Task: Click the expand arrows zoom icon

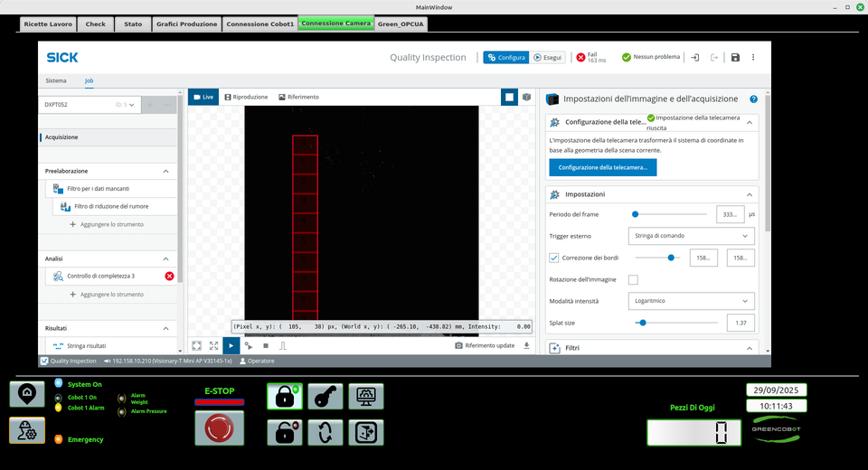Action: 213,345
